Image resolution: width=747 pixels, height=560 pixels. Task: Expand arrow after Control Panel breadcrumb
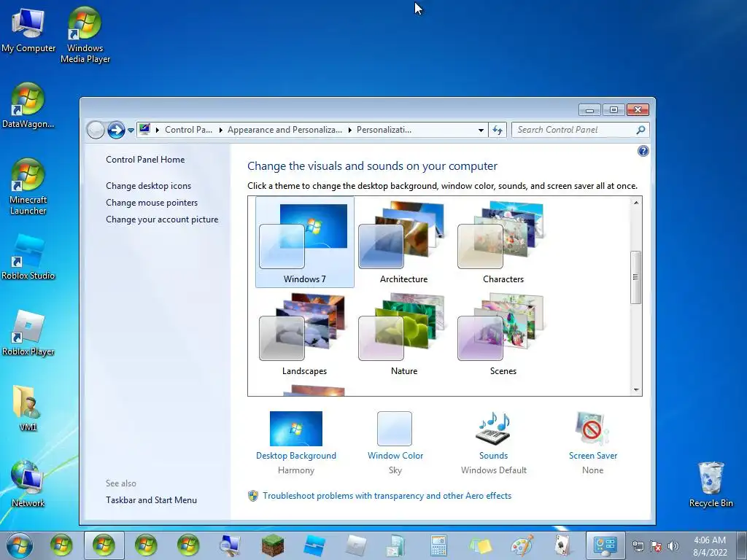click(x=220, y=130)
